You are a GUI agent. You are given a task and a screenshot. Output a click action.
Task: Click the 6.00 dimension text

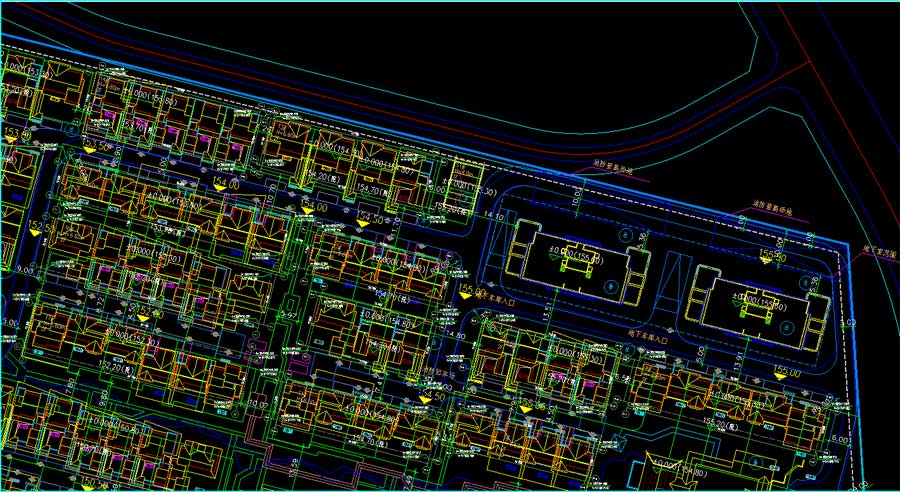[839, 438]
